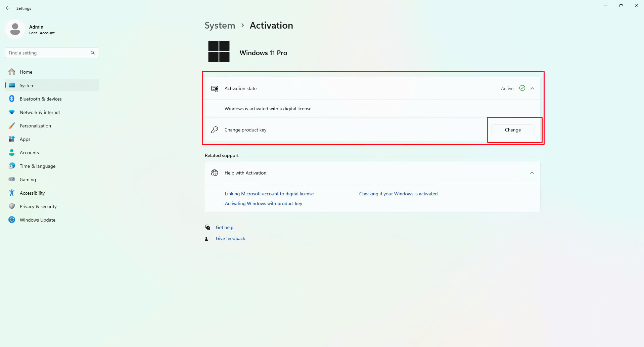The width and height of the screenshot is (644, 347).
Task: Click the Bluetooth icon in sidebar
Action: [12, 99]
